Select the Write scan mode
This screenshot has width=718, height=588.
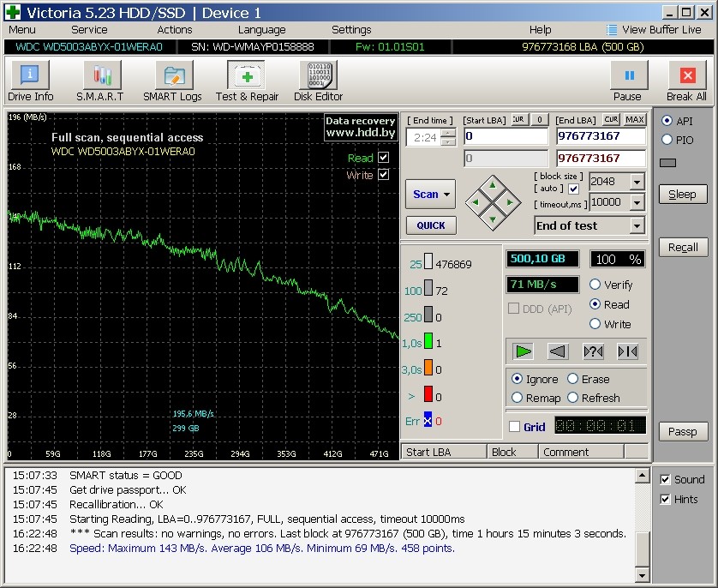[x=595, y=324]
